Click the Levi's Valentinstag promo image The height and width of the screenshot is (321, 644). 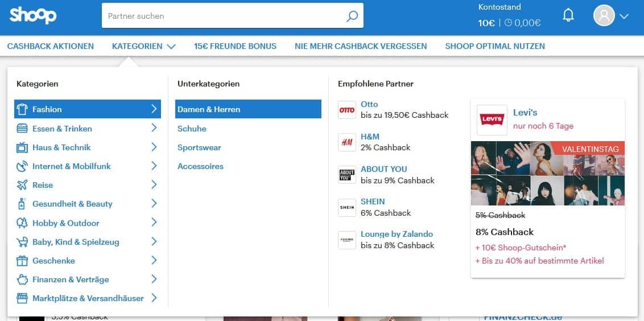(x=547, y=174)
